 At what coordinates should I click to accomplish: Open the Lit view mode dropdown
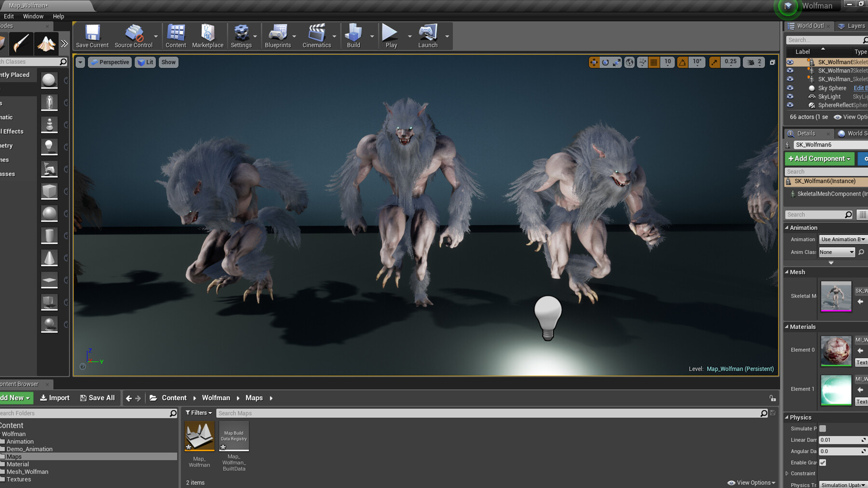pos(146,62)
